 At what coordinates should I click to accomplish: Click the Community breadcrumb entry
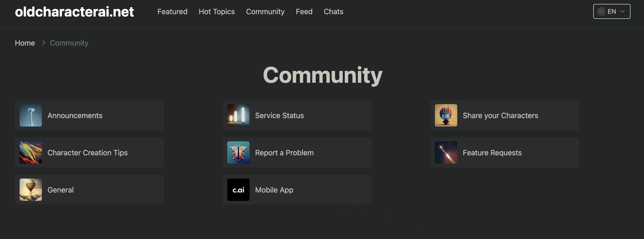pyautogui.click(x=69, y=43)
